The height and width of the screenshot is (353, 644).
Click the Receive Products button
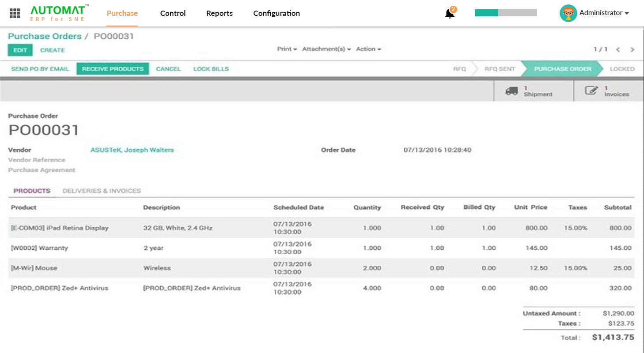pyautogui.click(x=113, y=69)
